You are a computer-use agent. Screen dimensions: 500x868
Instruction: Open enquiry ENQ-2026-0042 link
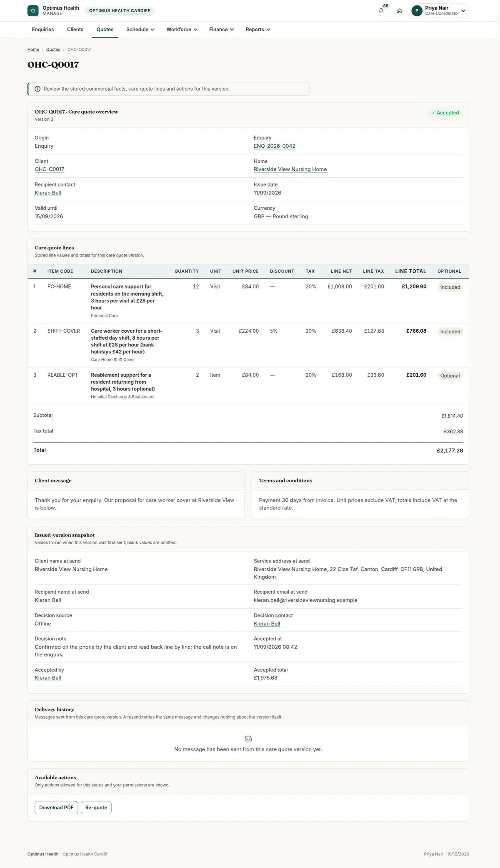[x=275, y=146]
